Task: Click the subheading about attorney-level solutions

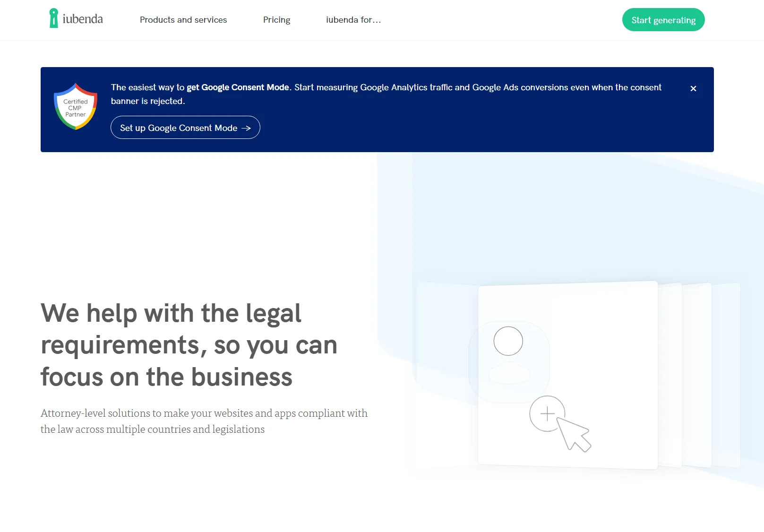Action: pyautogui.click(x=204, y=420)
